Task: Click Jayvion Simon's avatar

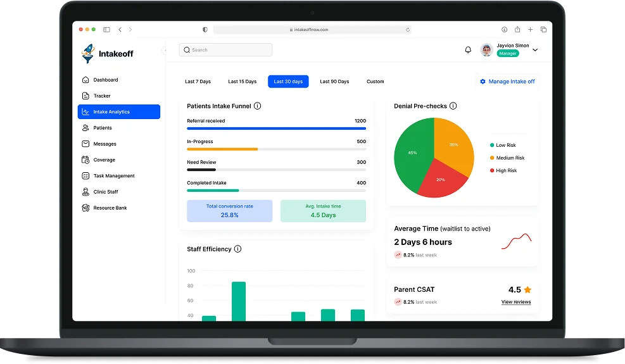Action: click(486, 50)
